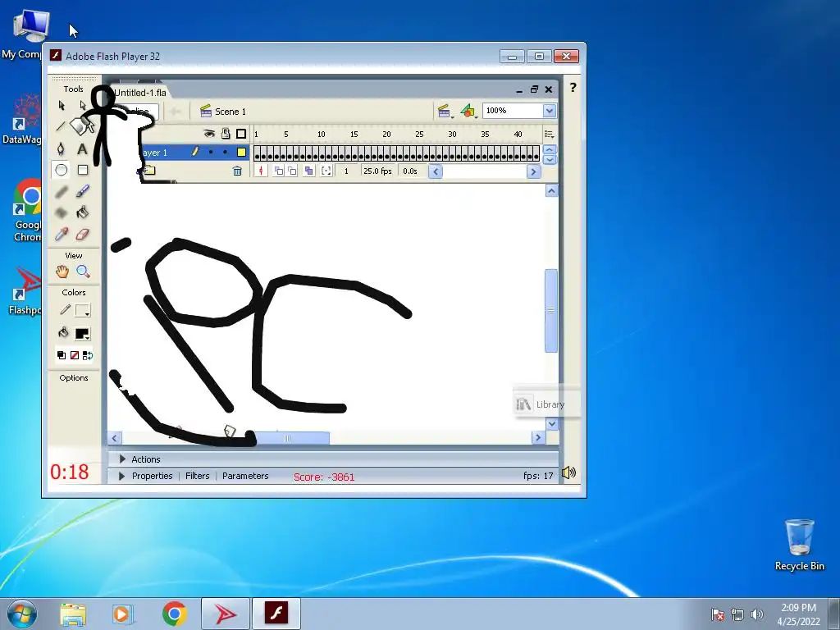Click the 25.0 fps frame rate

click(377, 171)
